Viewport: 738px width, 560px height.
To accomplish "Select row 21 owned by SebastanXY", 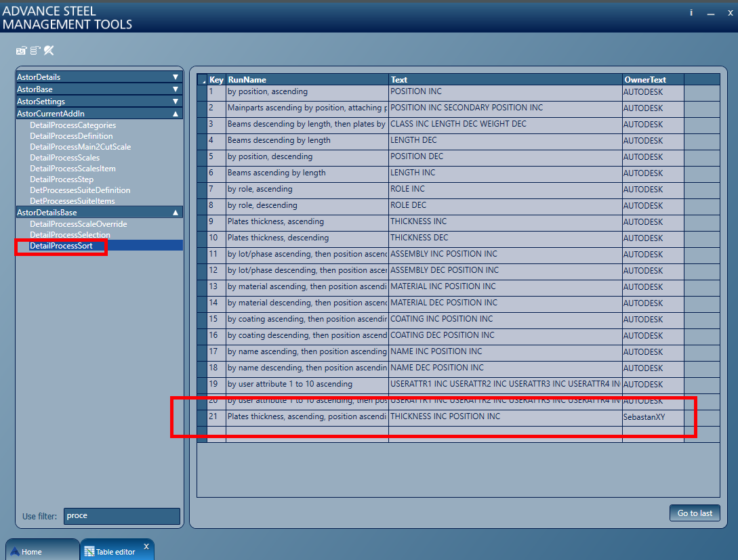I will pos(407,416).
